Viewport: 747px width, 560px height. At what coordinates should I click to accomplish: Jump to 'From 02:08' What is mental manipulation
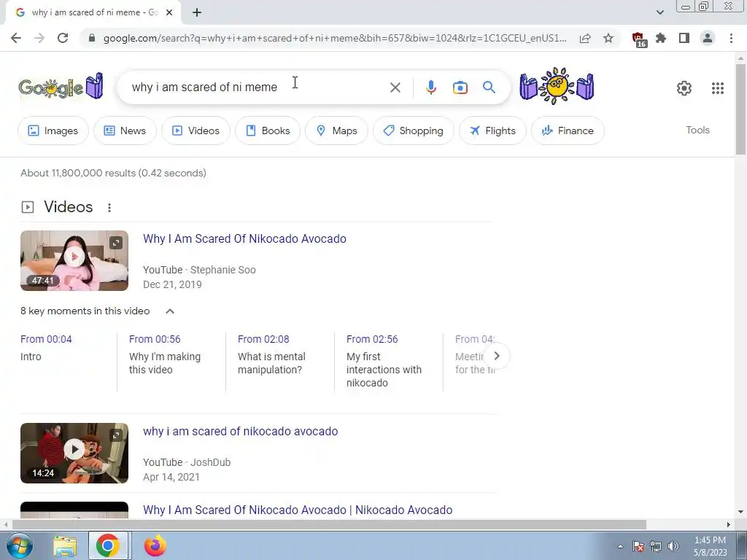click(263, 339)
